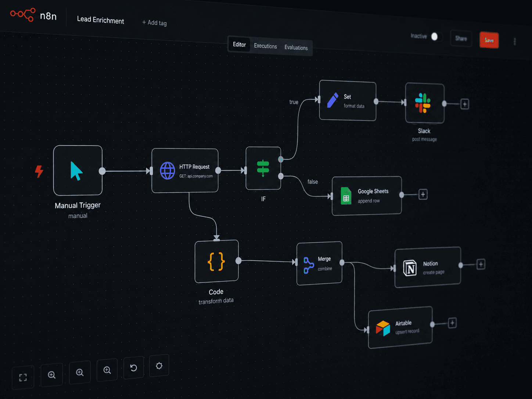Select the Notion logo icon

[410, 268]
